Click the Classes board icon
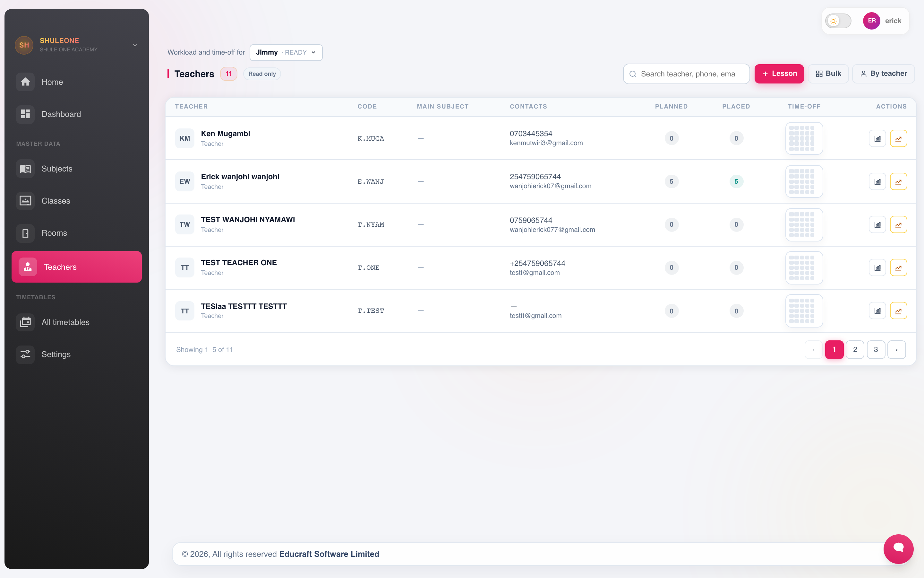The height and width of the screenshot is (578, 924). 25,201
